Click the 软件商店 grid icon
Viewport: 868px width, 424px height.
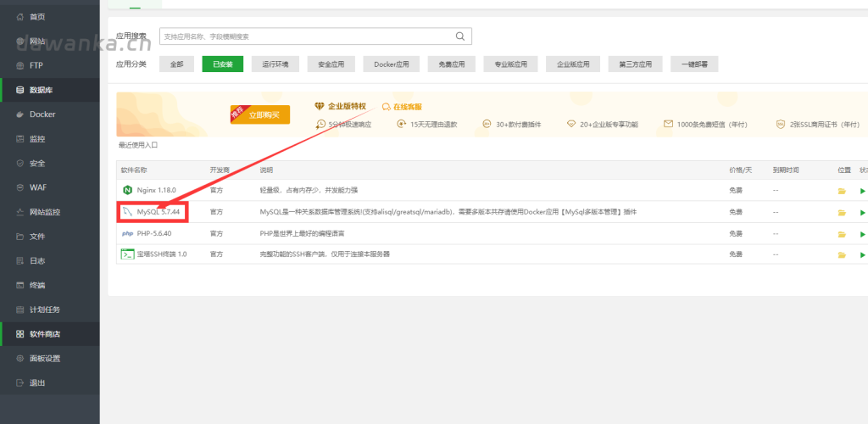pos(20,334)
